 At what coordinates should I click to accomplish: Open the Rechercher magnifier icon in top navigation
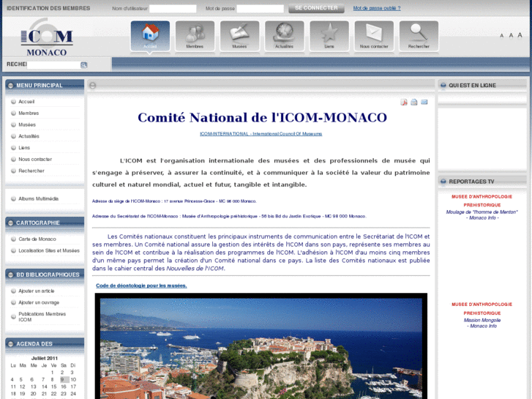419,36
